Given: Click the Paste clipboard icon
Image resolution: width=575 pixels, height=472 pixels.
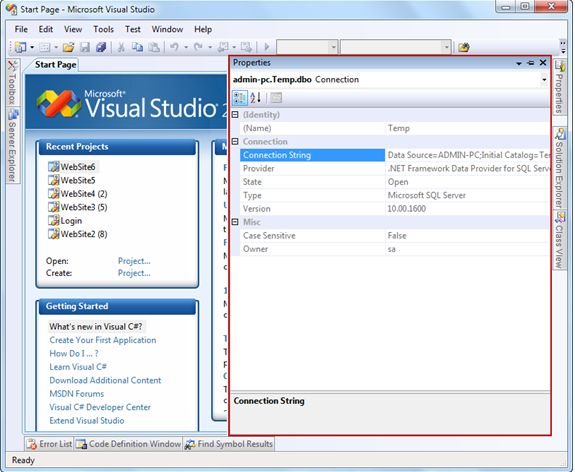Looking at the screenshot, I should [x=154, y=47].
